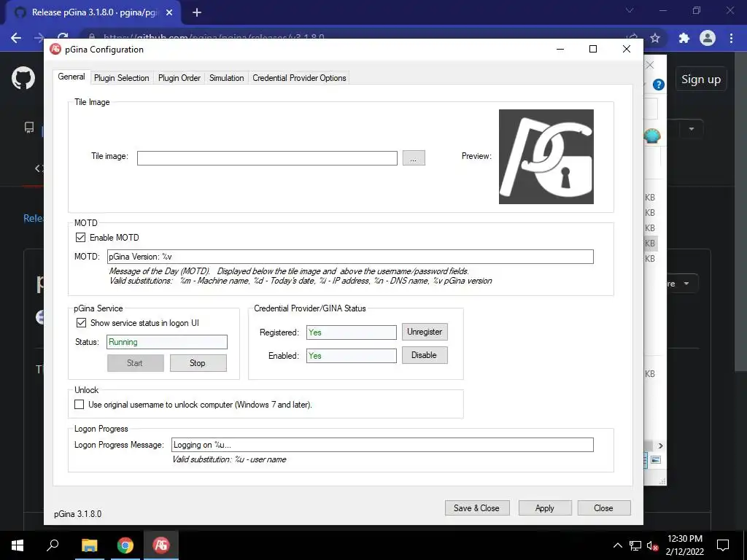Image resolution: width=747 pixels, height=560 pixels.
Task: Browse for a tile image file
Action: [414, 158]
